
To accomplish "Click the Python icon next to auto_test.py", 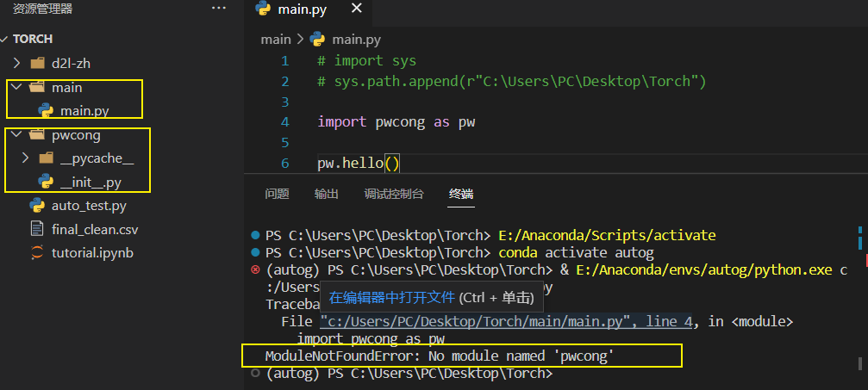I will (37, 205).
